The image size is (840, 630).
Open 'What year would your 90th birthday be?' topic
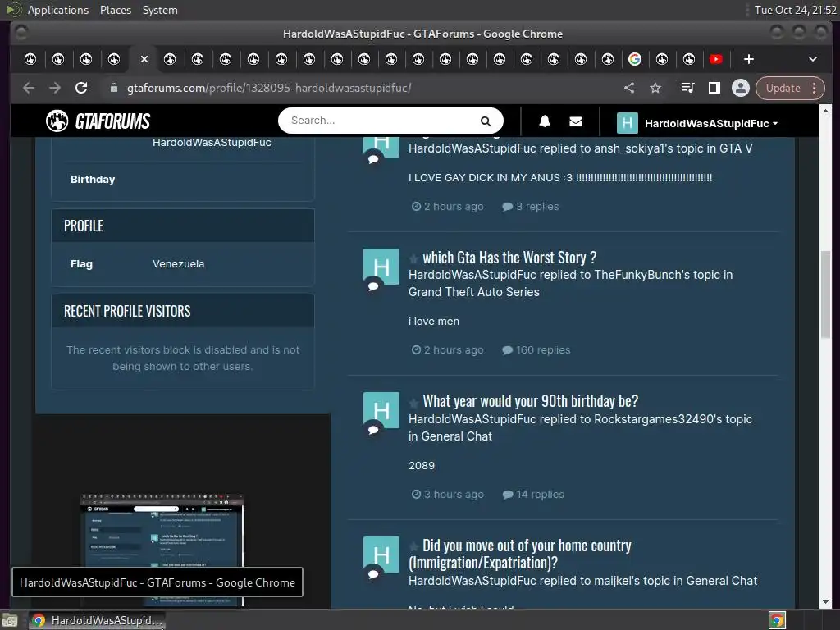point(531,401)
